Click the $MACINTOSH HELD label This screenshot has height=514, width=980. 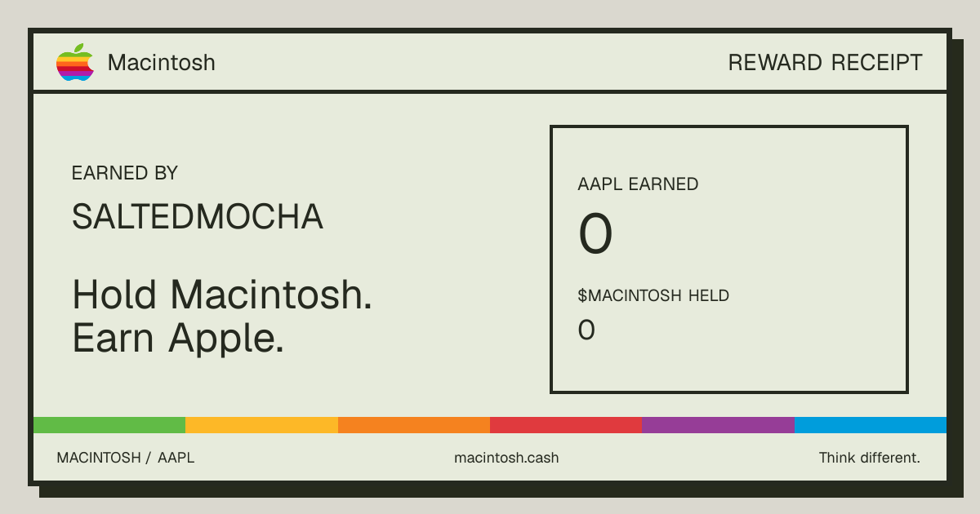click(x=653, y=295)
